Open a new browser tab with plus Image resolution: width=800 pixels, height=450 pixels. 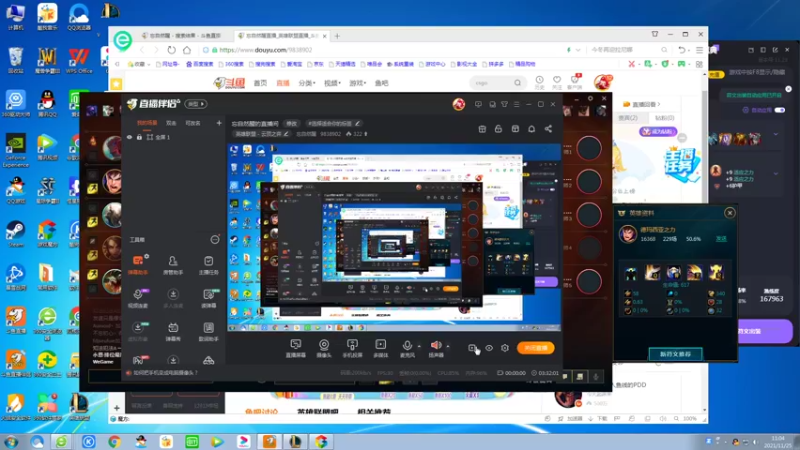pyautogui.click(x=337, y=36)
